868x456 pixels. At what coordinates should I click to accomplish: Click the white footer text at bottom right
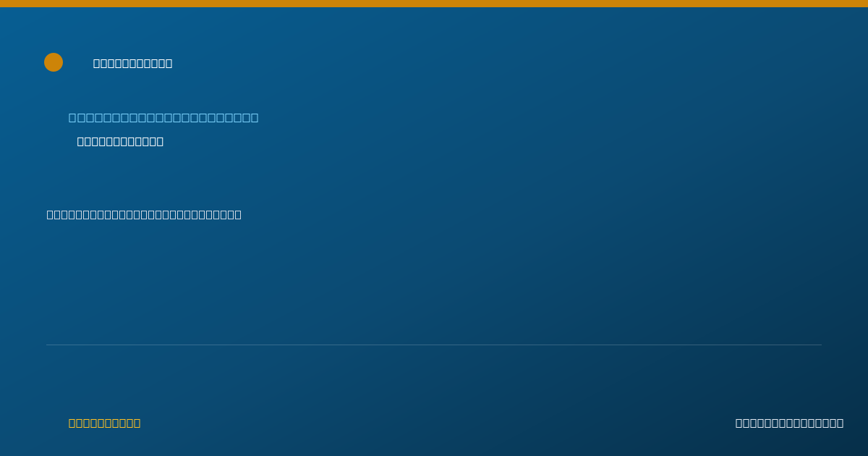click(789, 423)
